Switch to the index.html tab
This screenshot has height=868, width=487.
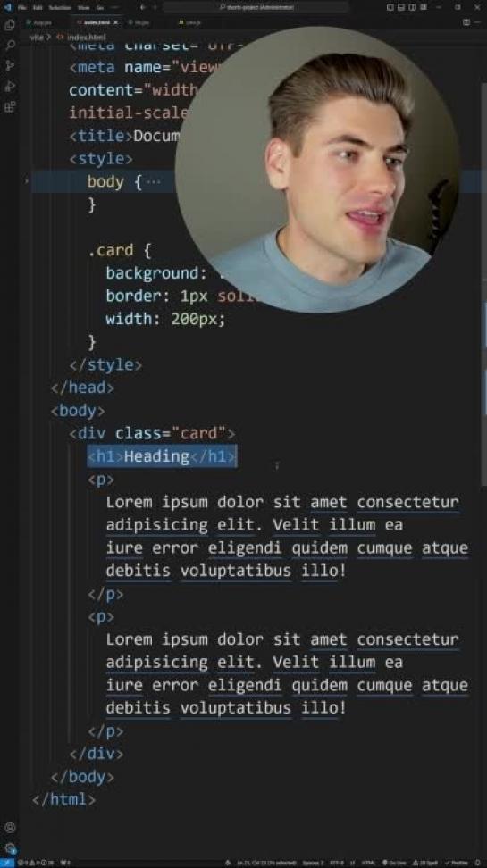[97, 22]
